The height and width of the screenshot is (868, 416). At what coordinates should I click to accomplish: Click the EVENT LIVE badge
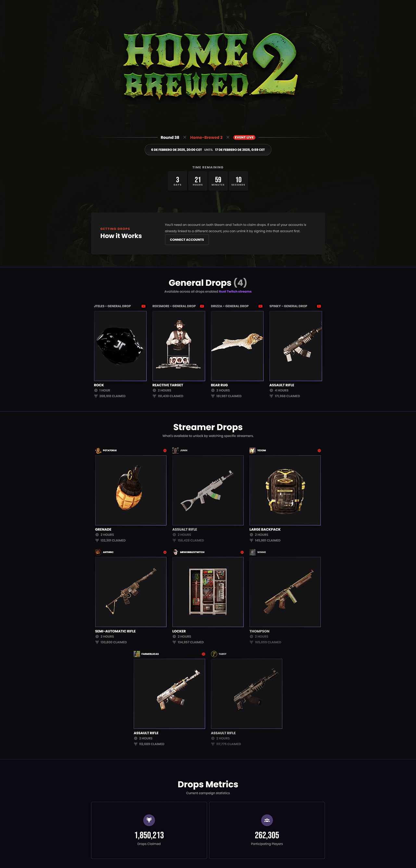tap(244, 137)
